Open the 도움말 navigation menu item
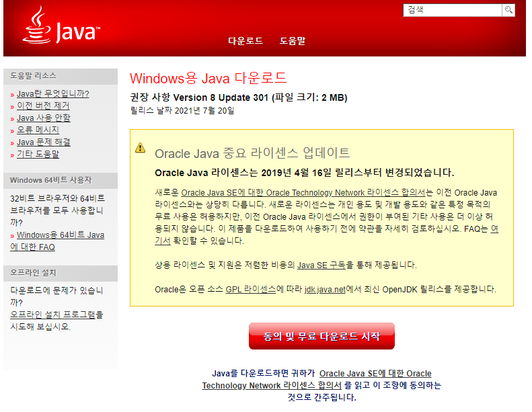The width and height of the screenshot is (532, 412). point(292,41)
